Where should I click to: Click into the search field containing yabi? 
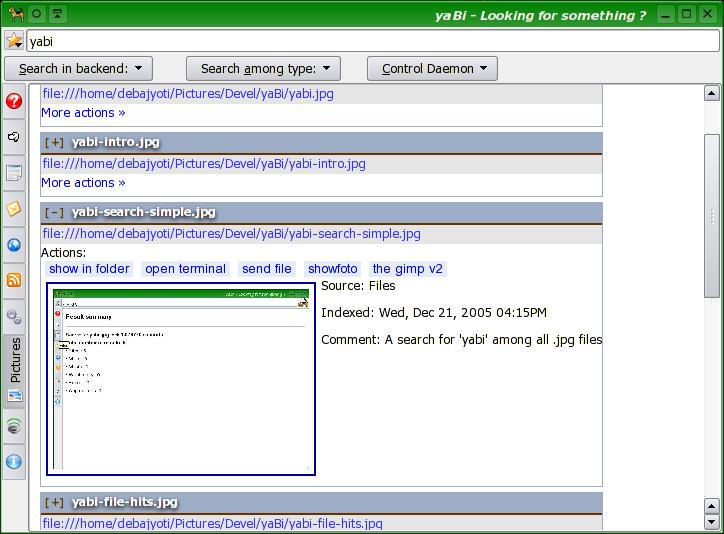pos(373,42)
